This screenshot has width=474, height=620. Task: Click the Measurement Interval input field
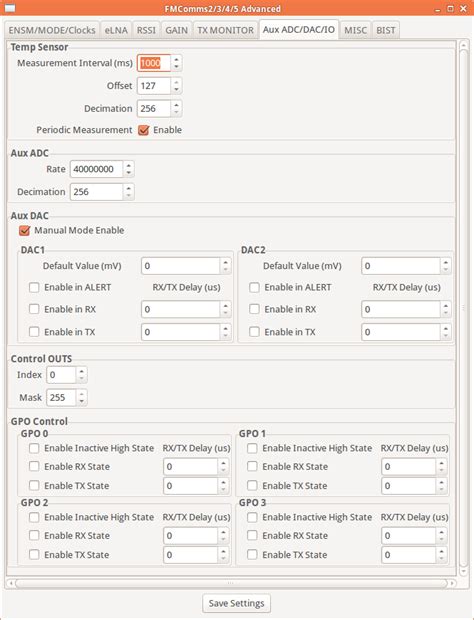click(154, 63)
